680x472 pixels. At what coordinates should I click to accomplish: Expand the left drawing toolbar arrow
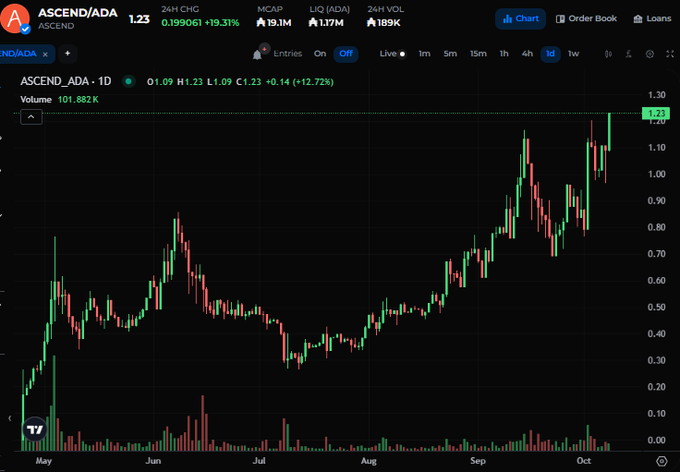point(10,418)
